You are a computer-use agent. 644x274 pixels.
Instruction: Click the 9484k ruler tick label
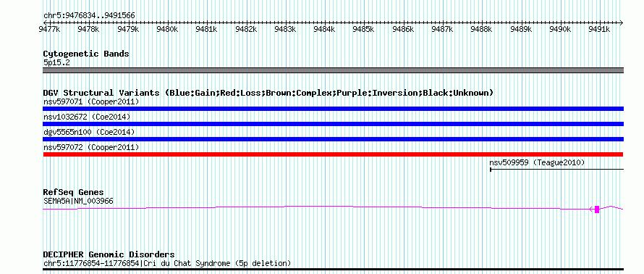pyautogui.click(x=324, y=30)
